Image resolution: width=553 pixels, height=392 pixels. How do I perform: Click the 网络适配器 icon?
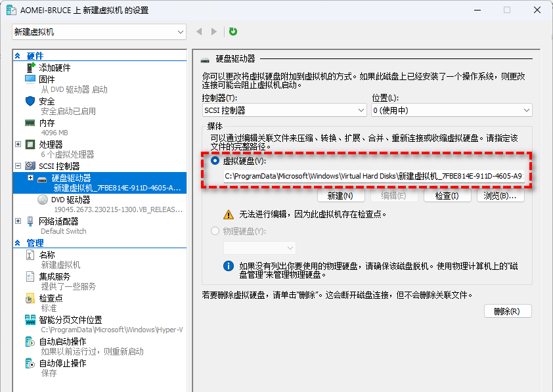point(30,221)
